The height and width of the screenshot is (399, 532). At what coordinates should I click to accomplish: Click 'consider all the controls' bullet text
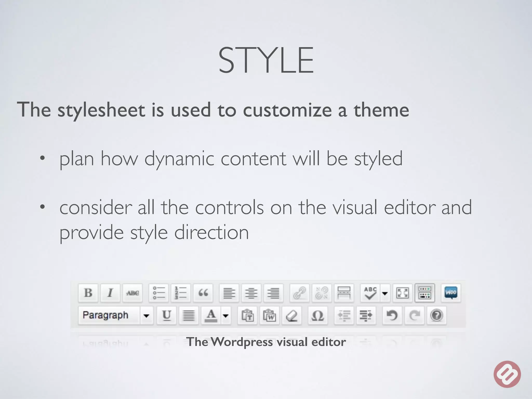pyautogui.click(x=265, y=220)
